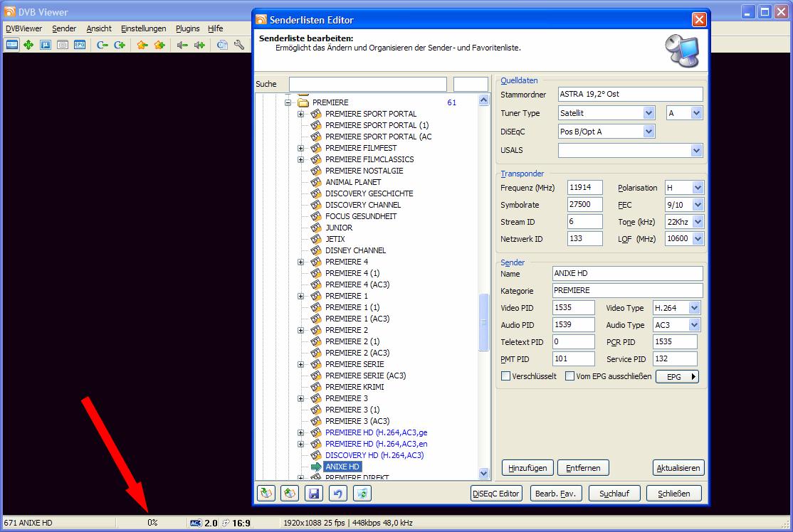Image resolution: width=793 pixels, height=532 pixels.
Task: Collapse the PREMIERE folder node
Action: click(288, 102)
